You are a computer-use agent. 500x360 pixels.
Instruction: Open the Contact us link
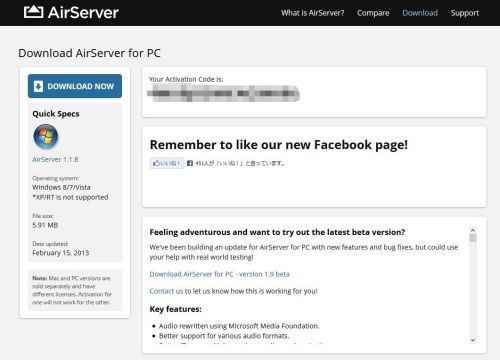(x=166, y=291)
